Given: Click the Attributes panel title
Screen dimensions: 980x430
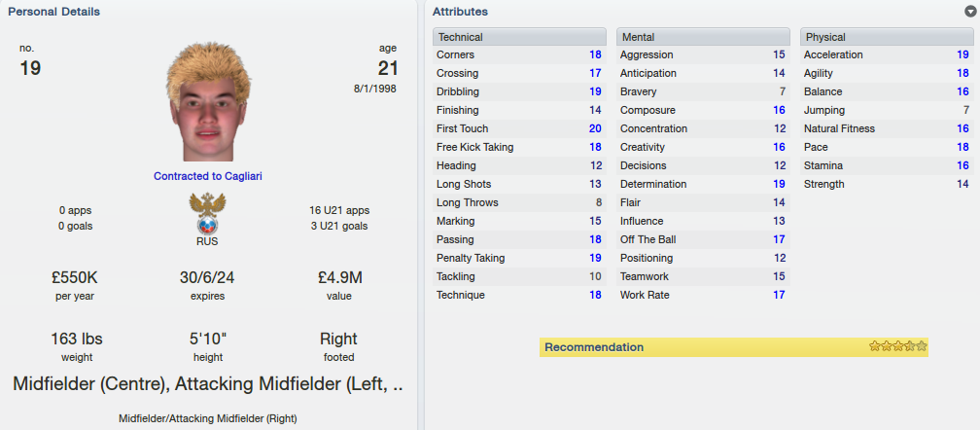Looking at the screenshot, I should [461, 12].
